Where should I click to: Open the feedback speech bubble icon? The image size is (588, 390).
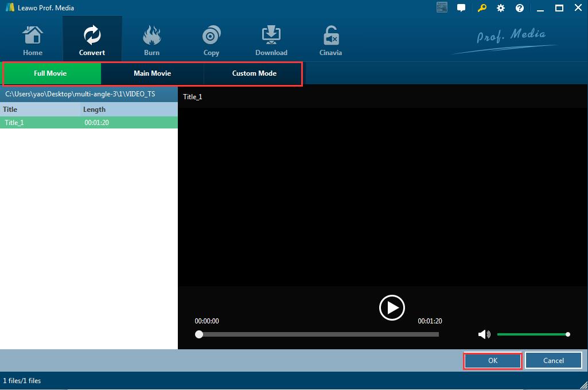(x=461, y=8)
